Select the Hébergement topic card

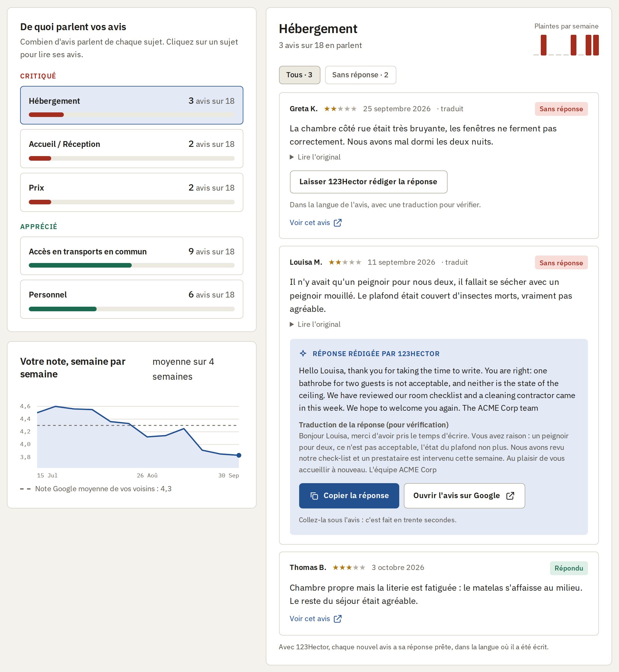(132, 105)
